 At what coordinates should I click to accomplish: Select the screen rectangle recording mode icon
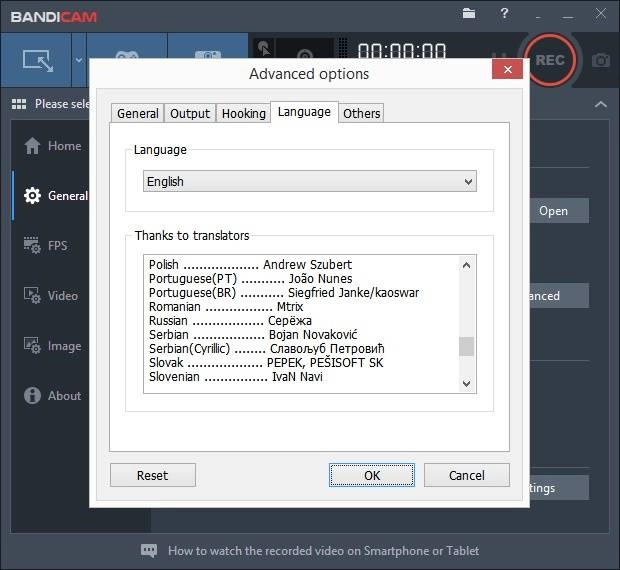pos(38,60)
